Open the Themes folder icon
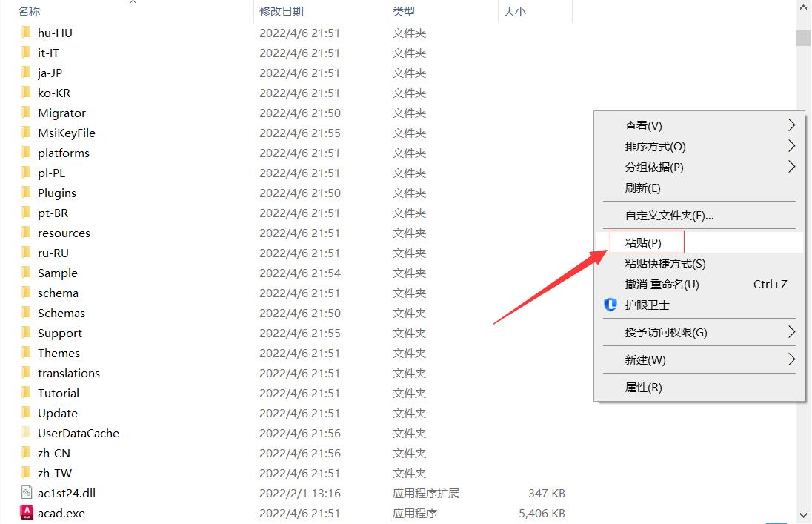The image size is (812, 524). [27, 353]
